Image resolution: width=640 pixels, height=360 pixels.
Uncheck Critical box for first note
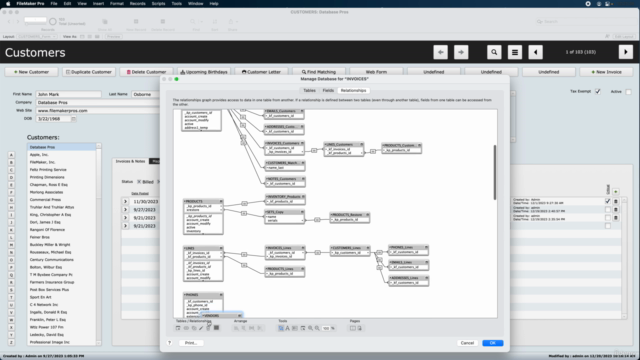click(608, 201)
